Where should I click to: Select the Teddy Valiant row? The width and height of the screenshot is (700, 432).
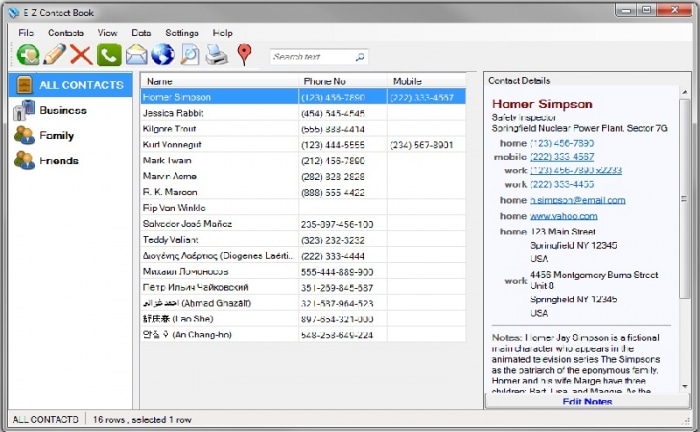coord(303,240)
